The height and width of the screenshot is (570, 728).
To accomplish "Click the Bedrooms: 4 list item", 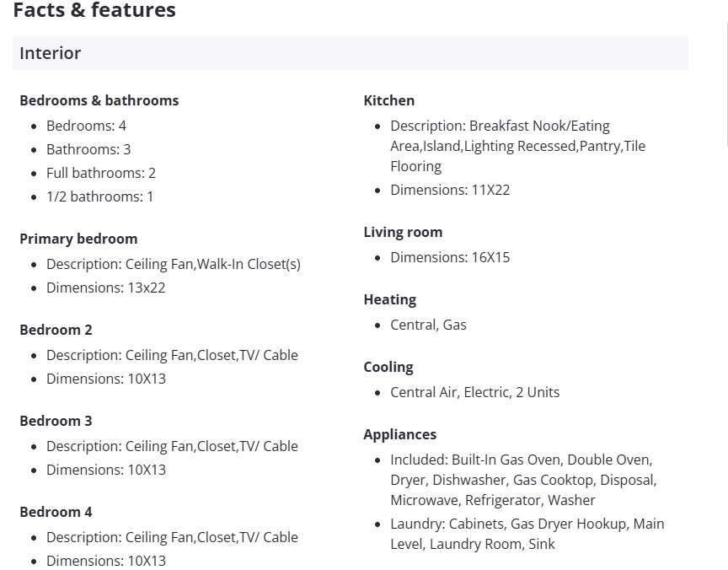I will click(x=86, y=126).
